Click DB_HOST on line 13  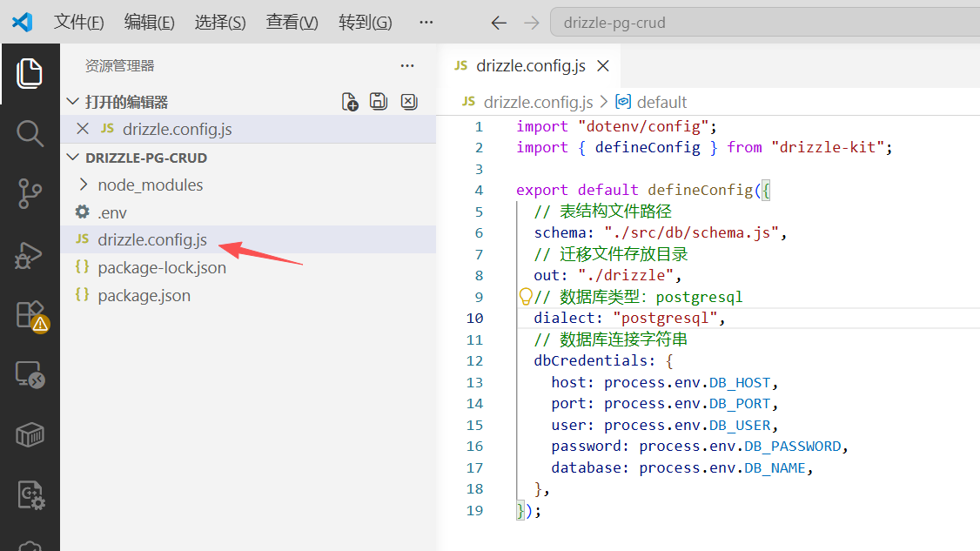click(740, 382)
